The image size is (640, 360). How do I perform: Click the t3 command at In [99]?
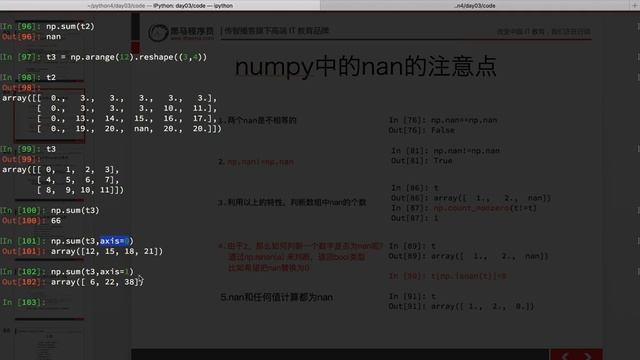pos(51,149)
